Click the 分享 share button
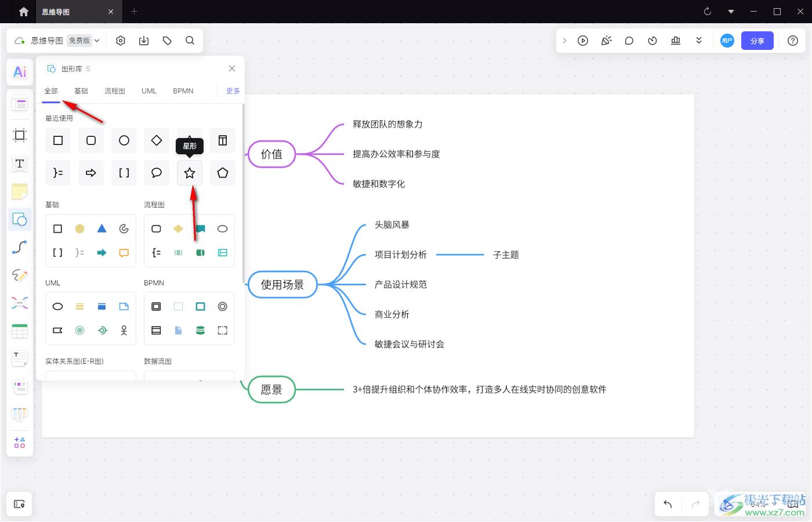812x522 pixels. coord(757,41)
